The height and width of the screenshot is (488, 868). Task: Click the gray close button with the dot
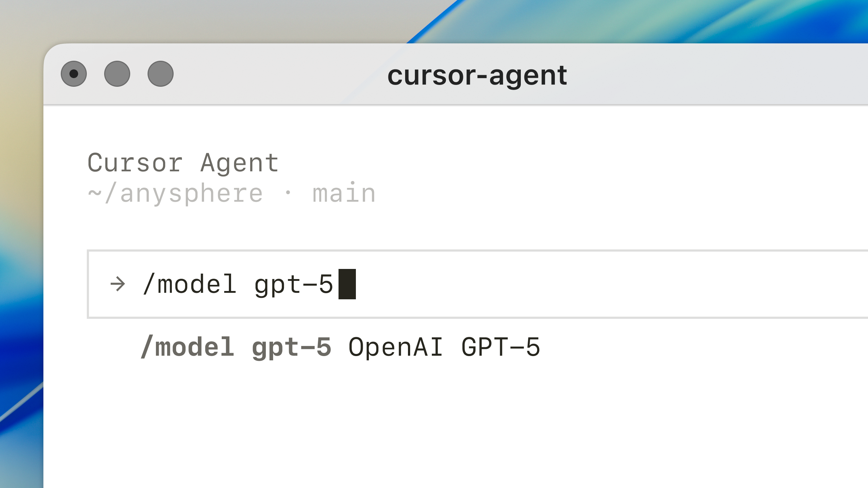(x=74, y=74)
